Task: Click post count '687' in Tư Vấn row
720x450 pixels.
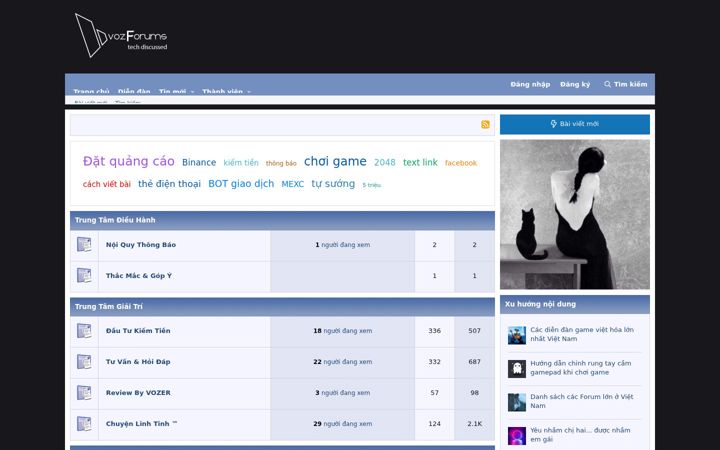Action: pyautogui.click(x=474, y=362)
